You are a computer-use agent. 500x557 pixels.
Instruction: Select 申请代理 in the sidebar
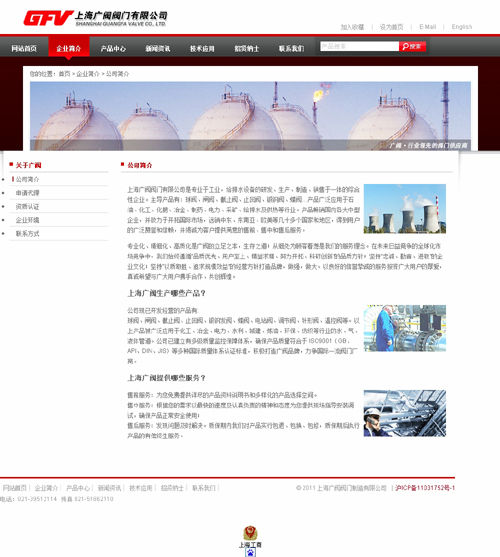coord(27,193)
